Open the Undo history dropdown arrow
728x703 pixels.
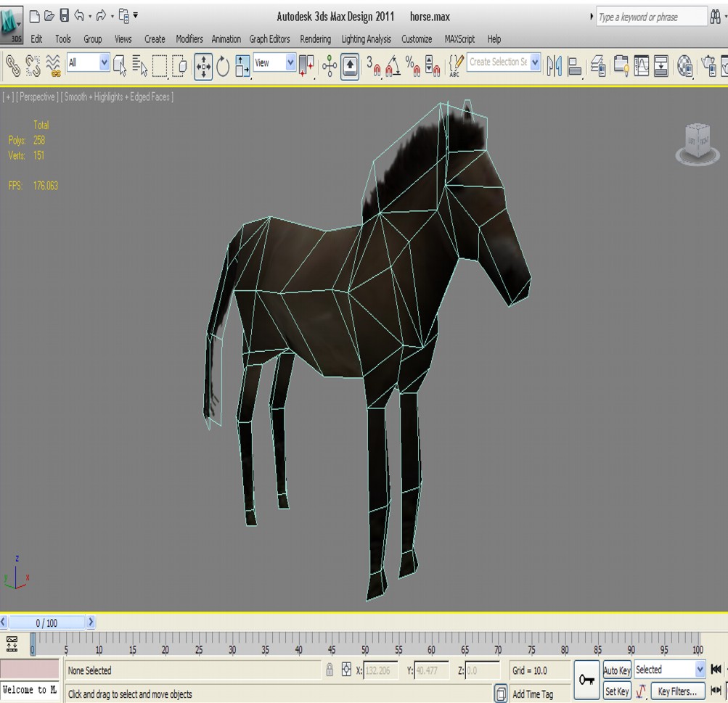pos(90,17)
